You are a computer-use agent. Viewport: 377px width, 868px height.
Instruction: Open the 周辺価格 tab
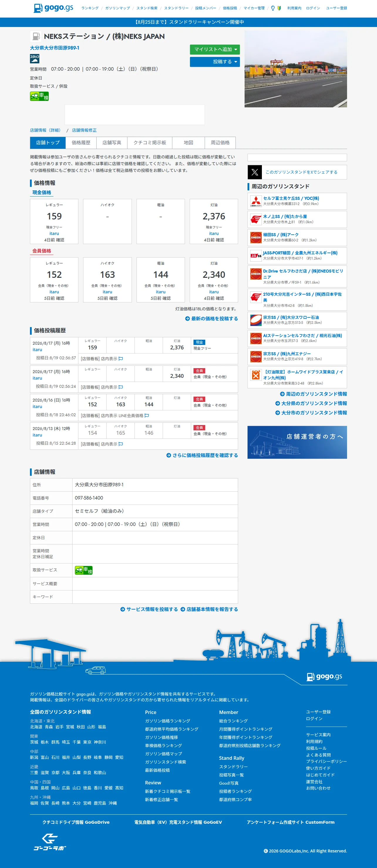(220, 143)
